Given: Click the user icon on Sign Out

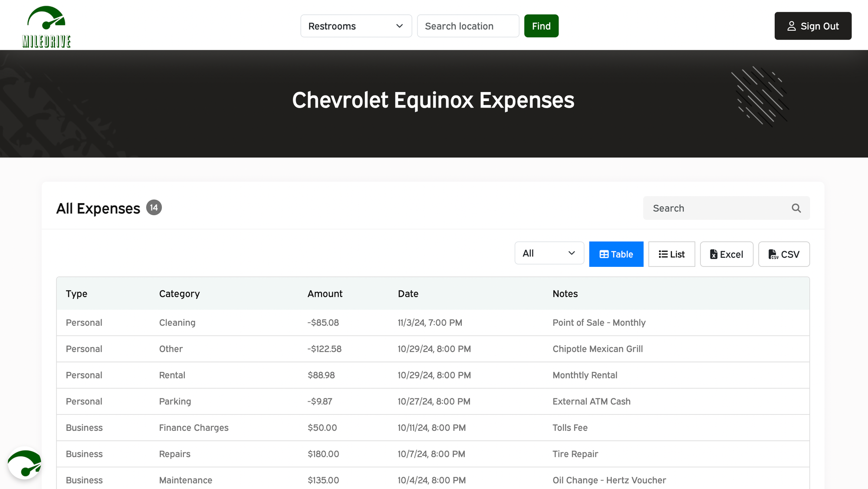Looking at the screenshot, I should tap(791, 26).
